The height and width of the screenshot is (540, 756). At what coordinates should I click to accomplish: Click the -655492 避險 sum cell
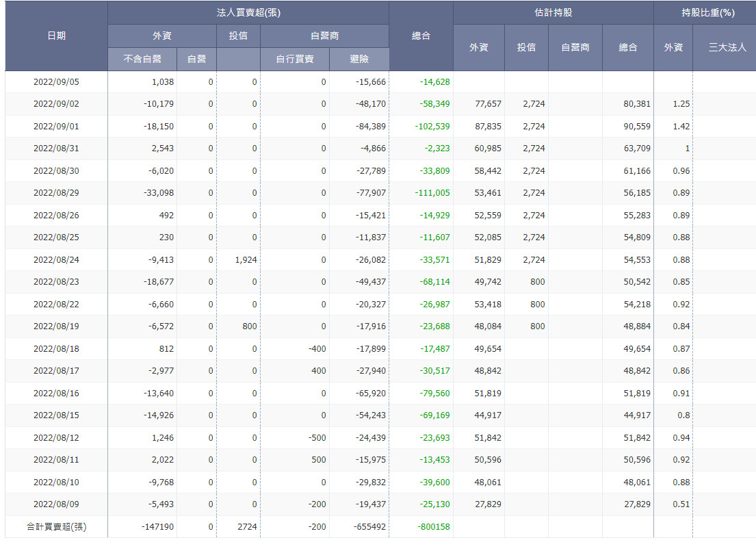point(370,527)
